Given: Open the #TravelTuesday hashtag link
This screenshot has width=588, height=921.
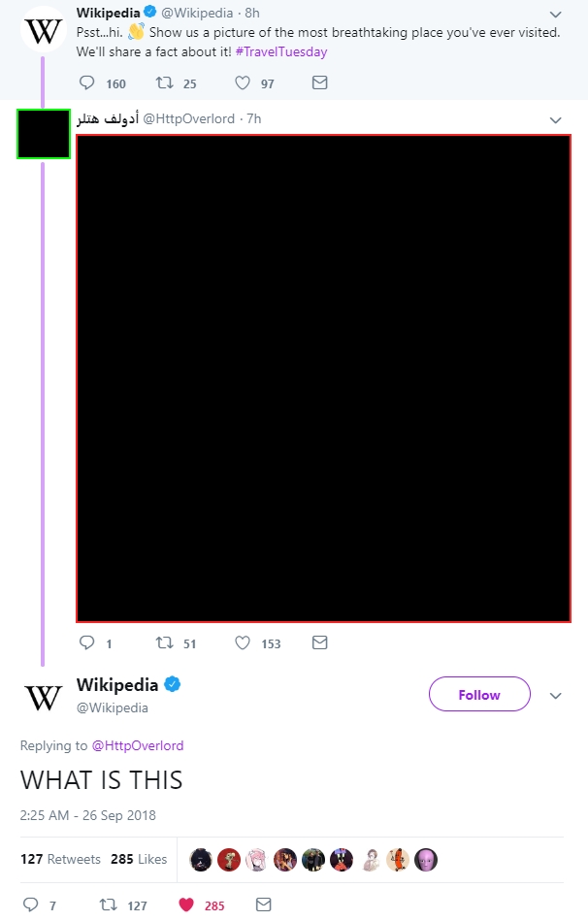Looking at the screenshot, I should click(281, 51).
